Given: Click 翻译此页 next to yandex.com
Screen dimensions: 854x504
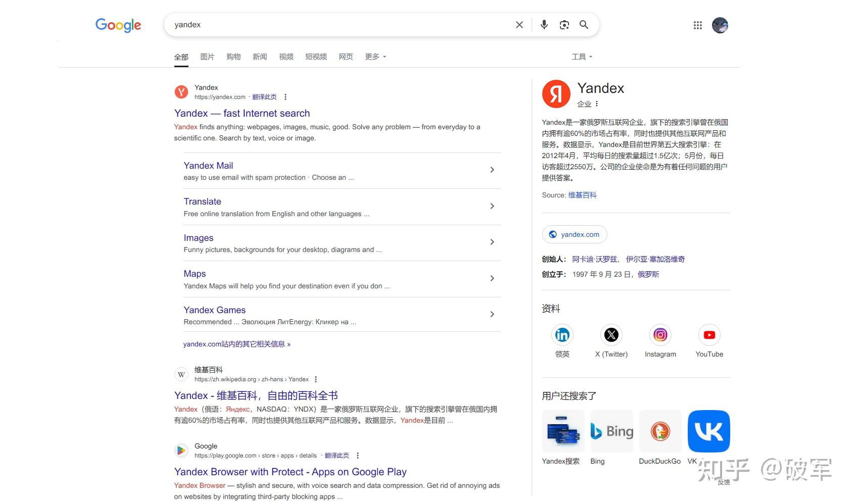Looking at the screenshot, I should 264,97.
